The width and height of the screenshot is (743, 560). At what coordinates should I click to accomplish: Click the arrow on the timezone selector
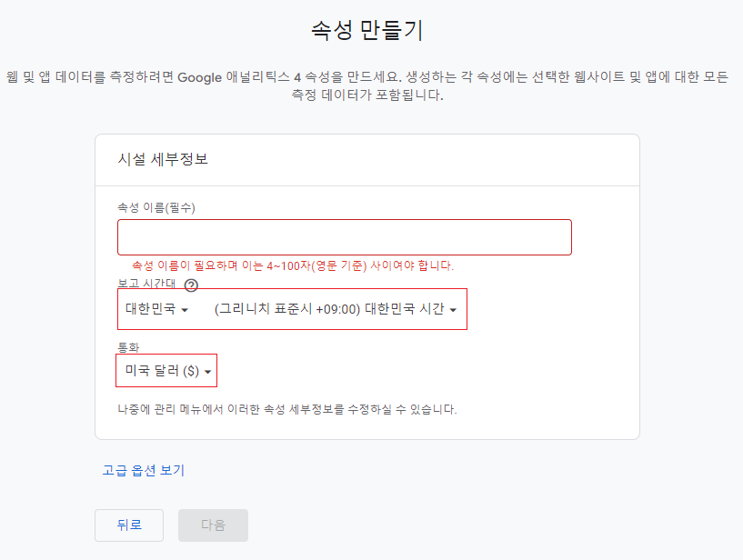point(454,309)
